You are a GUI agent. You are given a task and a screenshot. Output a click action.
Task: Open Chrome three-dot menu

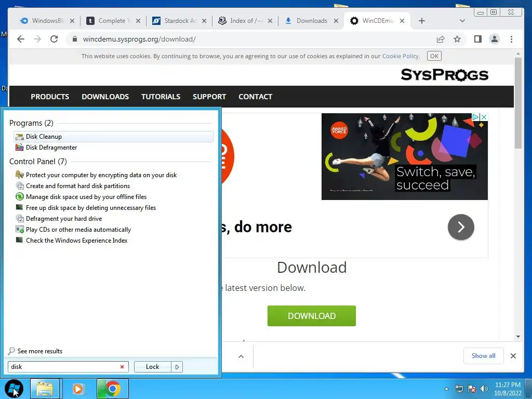pyautogui.click(x=511, y=39)
